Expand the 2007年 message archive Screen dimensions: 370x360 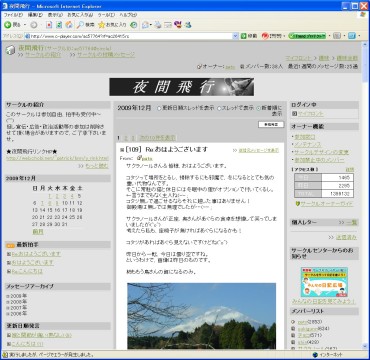(8, 307)
